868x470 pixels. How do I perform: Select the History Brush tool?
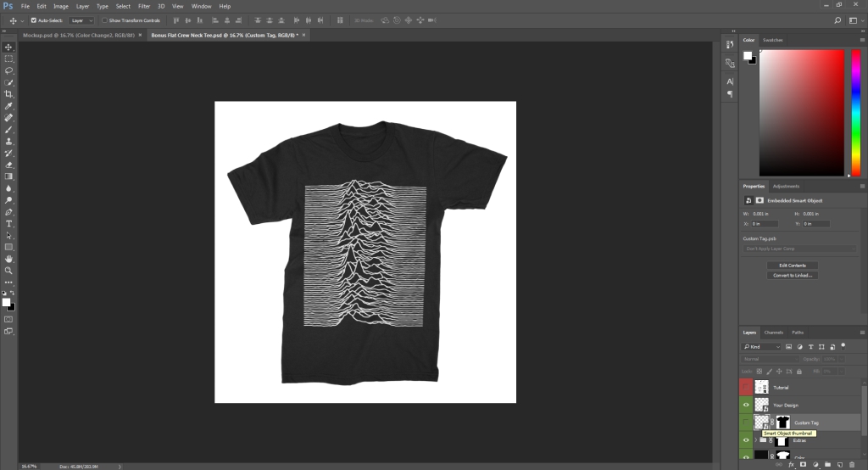pos(8,153)
